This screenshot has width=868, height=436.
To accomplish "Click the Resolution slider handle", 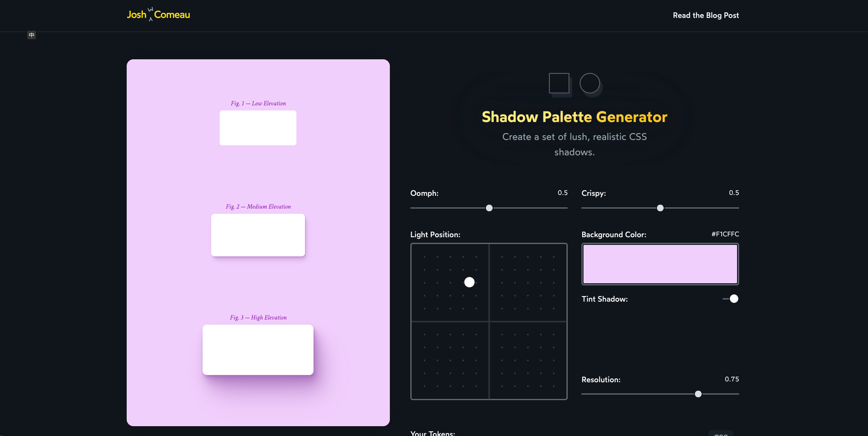I will [698, 394].
